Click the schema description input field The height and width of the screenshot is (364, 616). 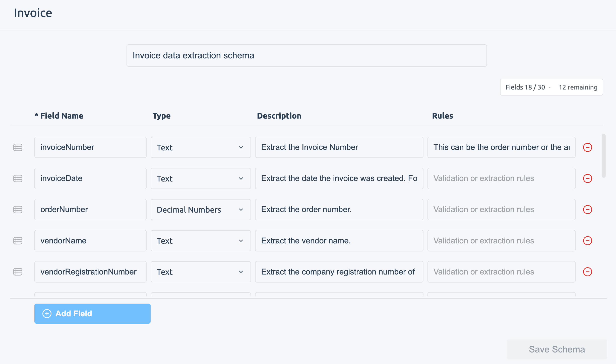pyautogui.click(x=306, y=55)
